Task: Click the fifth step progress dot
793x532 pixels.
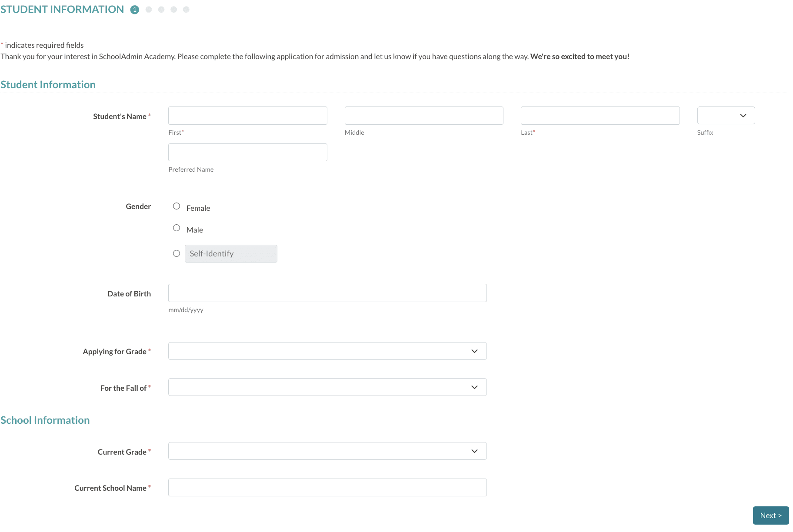Action: pos(186,10)
